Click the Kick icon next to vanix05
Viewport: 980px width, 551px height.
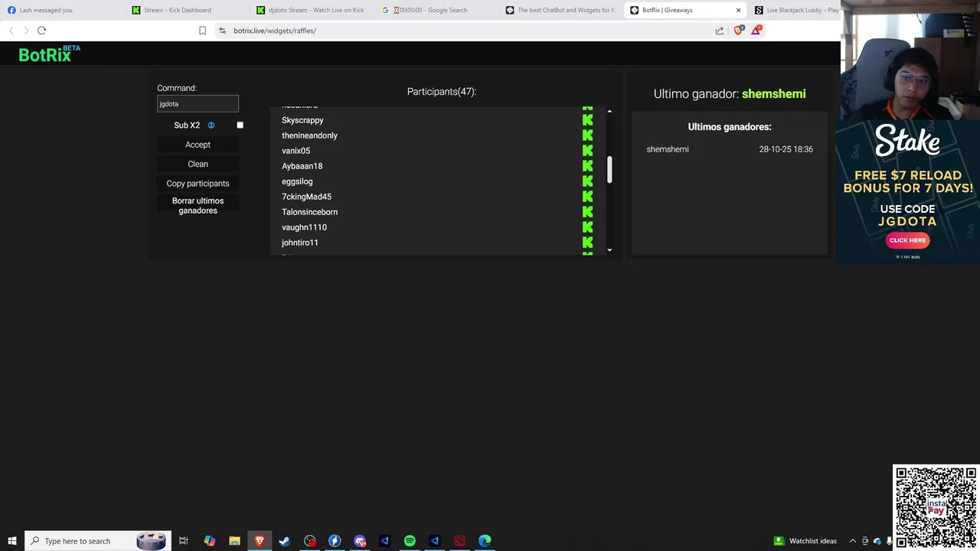tap(587, 151)
